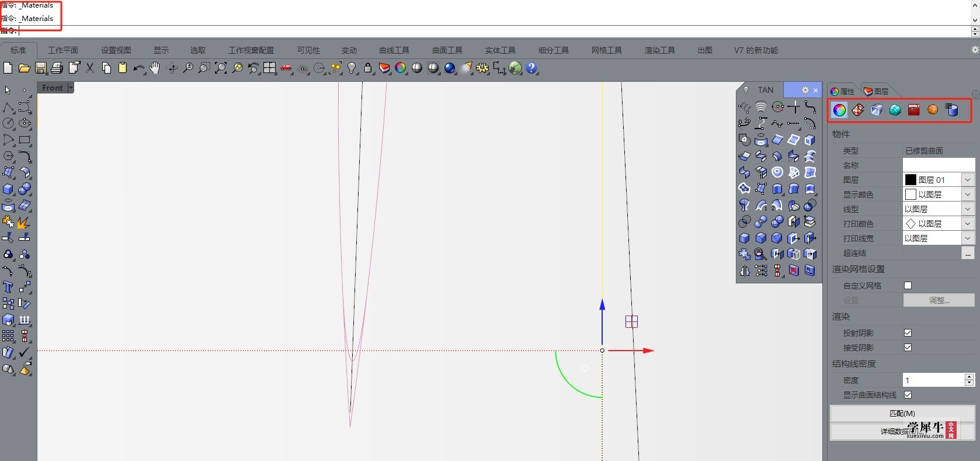Click the Undo arrow icon
The width and height of the screenshot is (980, 461).
point(139,68)
